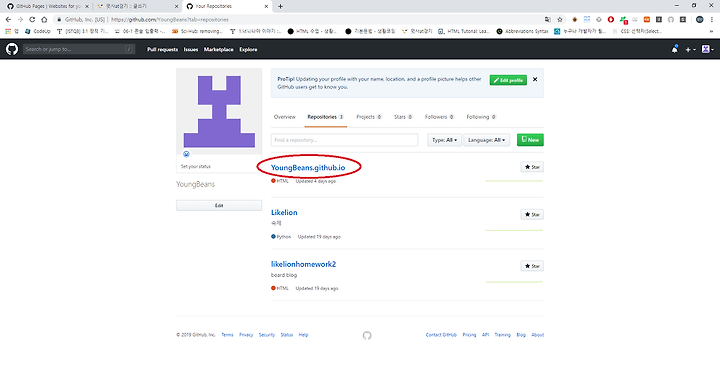Close the GitHub Pages browser tab
The width and height of the screenshot is (720, 389).
pos(87,6)
